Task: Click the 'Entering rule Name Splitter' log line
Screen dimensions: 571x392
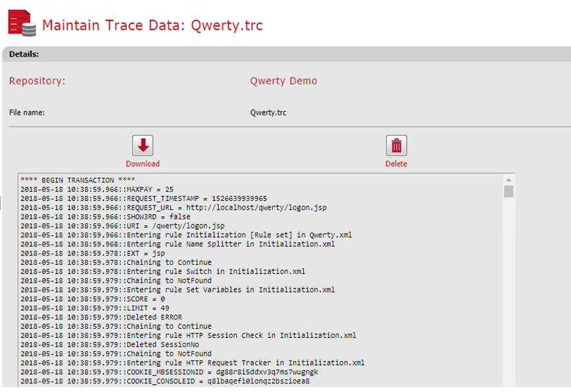Action: coord(177,244)
